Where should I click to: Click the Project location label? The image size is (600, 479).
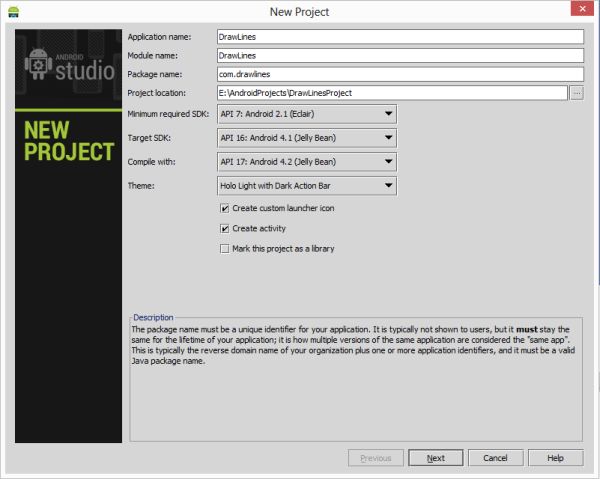click(x=157, y=93)
